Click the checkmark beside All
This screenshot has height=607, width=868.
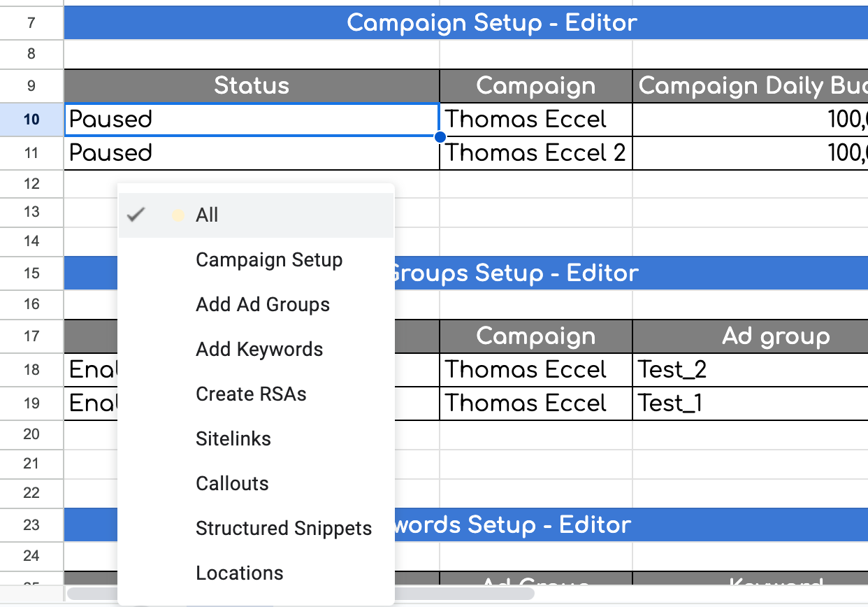[136, 215]
